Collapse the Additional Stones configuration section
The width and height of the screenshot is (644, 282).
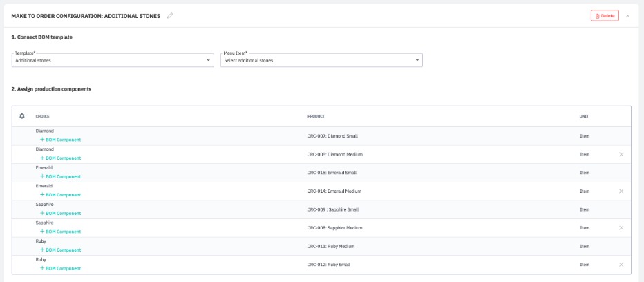[x=628, y=16]
